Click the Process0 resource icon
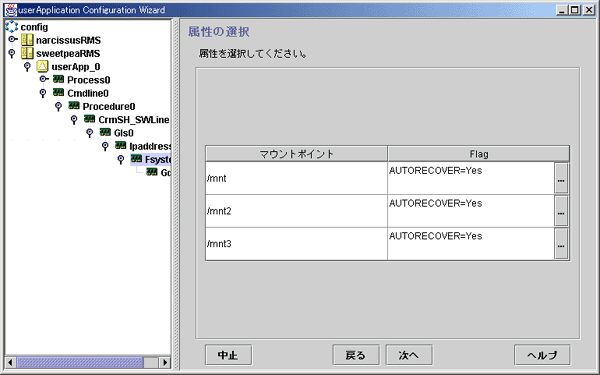Image resolution: width=600 pixels, height=375 pixels. click(x=58, y=79)
